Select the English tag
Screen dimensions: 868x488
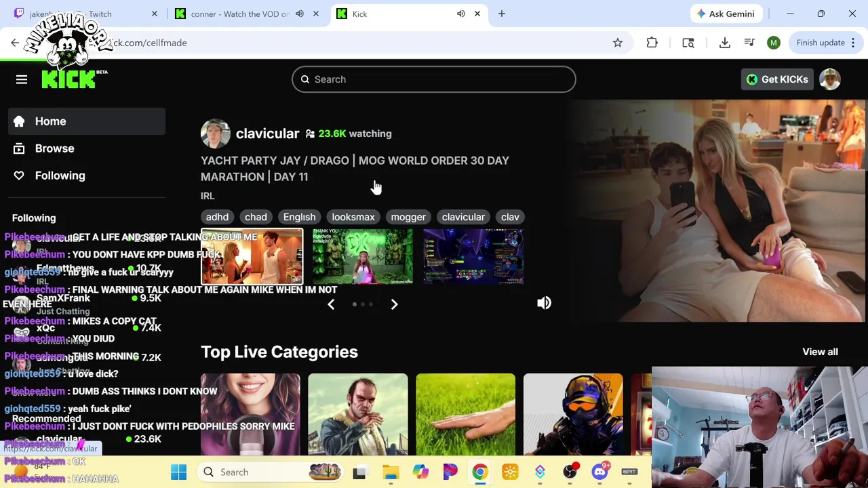pos(299,217)
